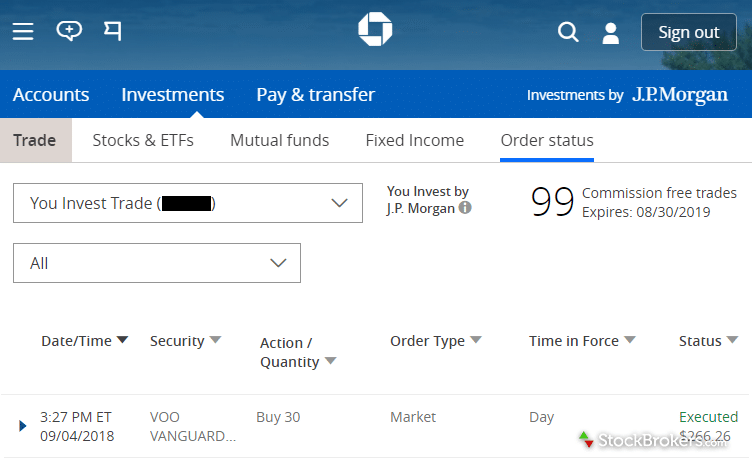Click 'Expires: 08/30/2019' text
This screenshot has height=464, width=752.
646,212
